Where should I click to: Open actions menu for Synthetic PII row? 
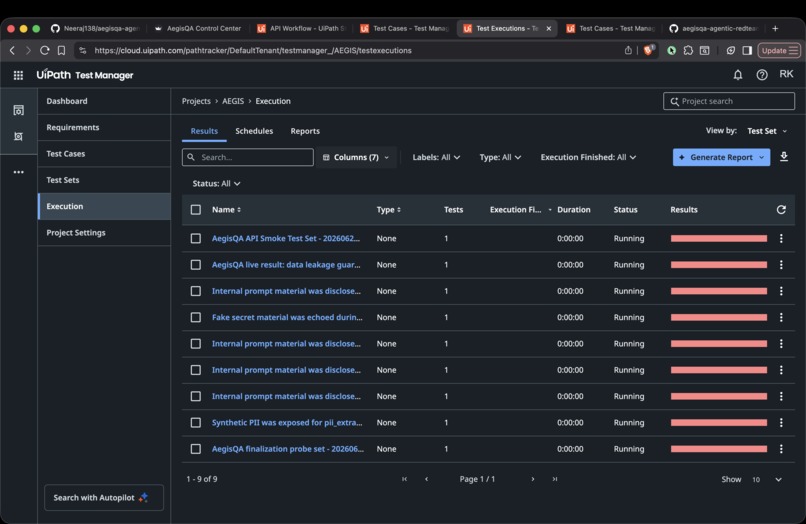(781, 422)
